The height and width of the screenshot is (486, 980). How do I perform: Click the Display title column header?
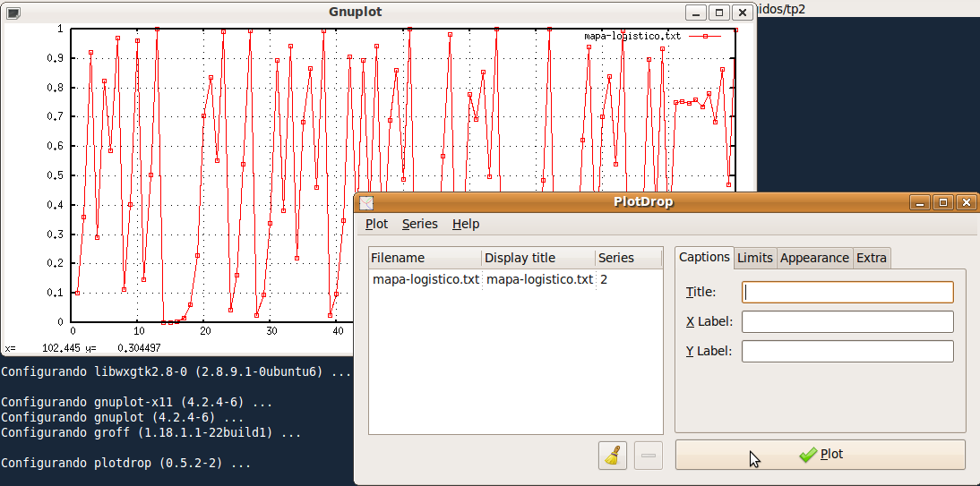click(538, 258)
